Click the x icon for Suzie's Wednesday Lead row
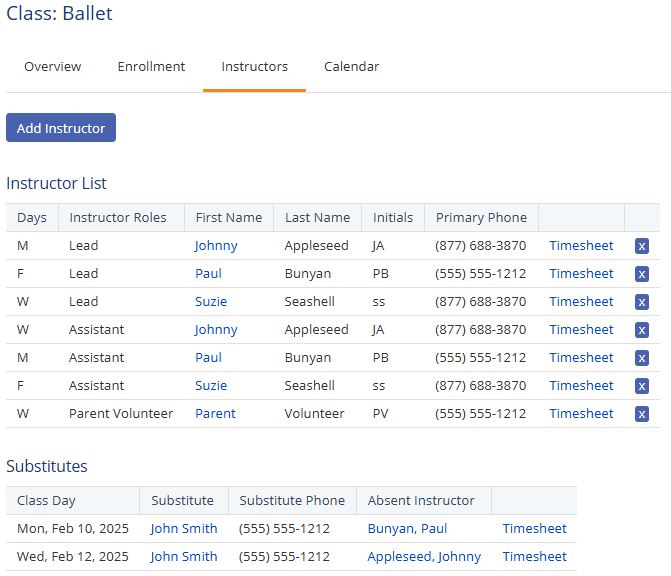Image resolution: width=671 pixels, height=576 pixels. pyautogui.click(x=642, y=302)
